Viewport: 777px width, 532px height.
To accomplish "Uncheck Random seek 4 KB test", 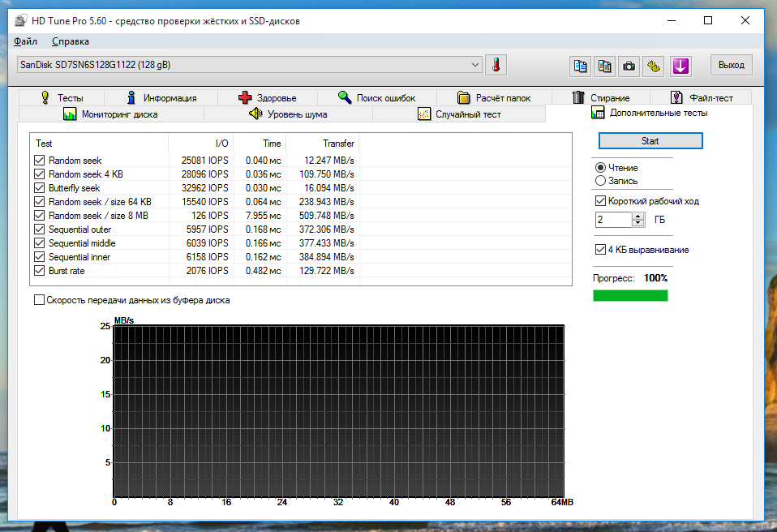I will click(40, 174).
